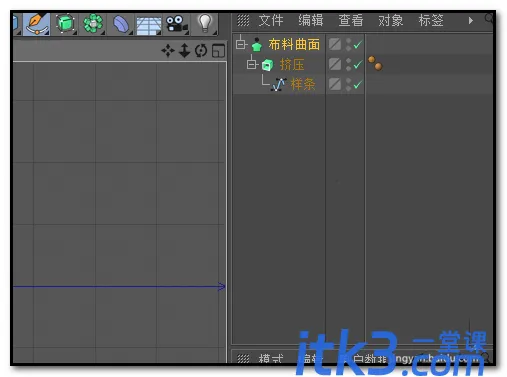Open the 对象 menu
The width and height of the screenshot is (507, 377).
point(390,20)
